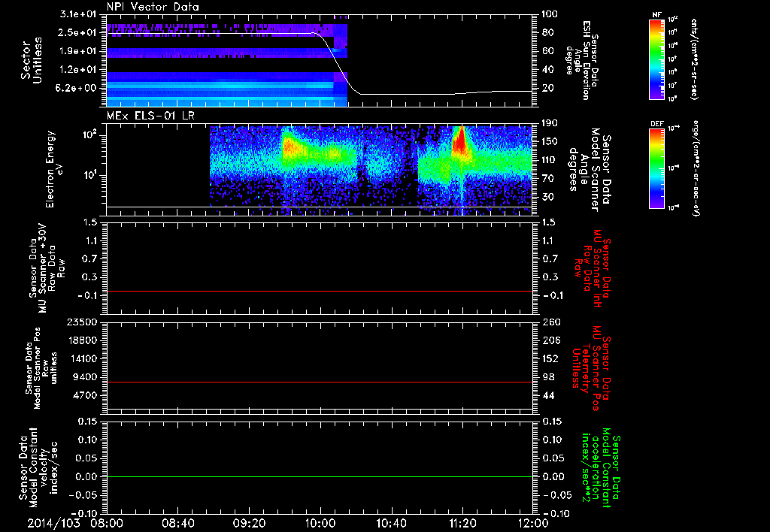Click the 100 degree elevation tick value
The height and width of the screenshot is (532, 770).
550,14
